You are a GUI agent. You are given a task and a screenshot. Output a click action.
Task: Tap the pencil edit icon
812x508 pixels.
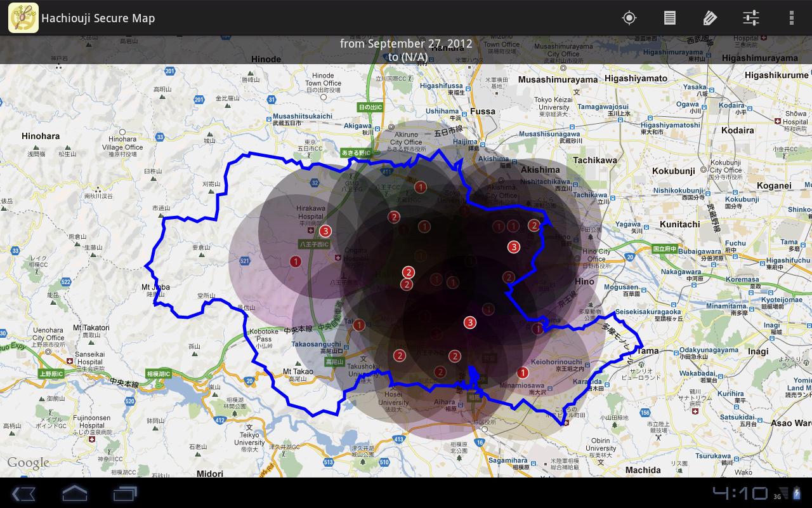pyautogui.click(x=710, y=18)
